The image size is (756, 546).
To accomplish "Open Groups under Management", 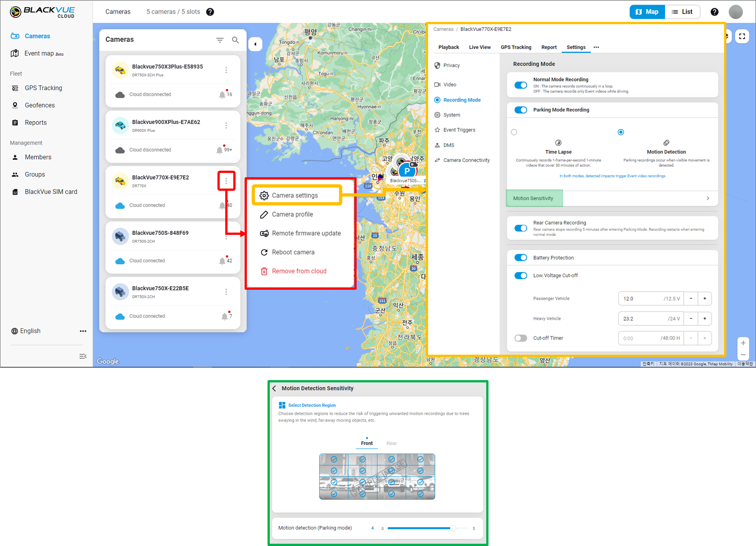I will [28, 175].
